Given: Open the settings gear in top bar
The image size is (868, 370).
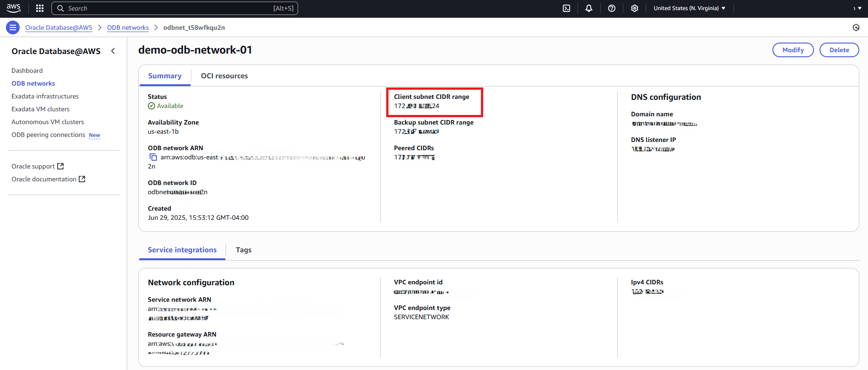Looking at the screenshot, I should tap(635, 8).
